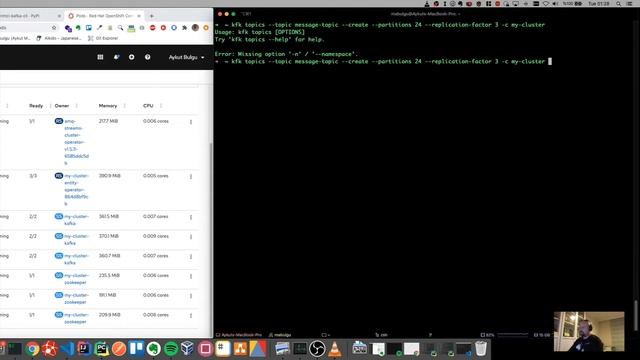The width and height of the screenshot is (640, 360).
Task: Sort the pods table by CPU column
Action: pyautogui.click(x=148, y=106)
